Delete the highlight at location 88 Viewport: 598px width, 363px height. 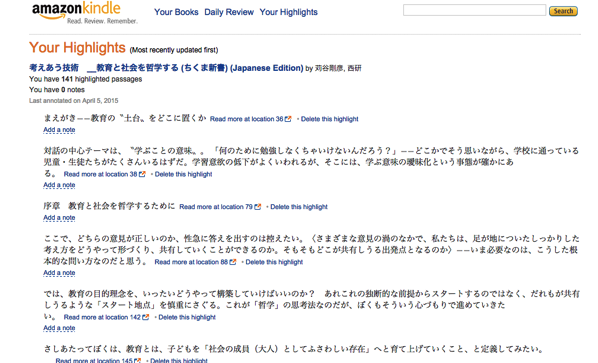click(274, 262)
